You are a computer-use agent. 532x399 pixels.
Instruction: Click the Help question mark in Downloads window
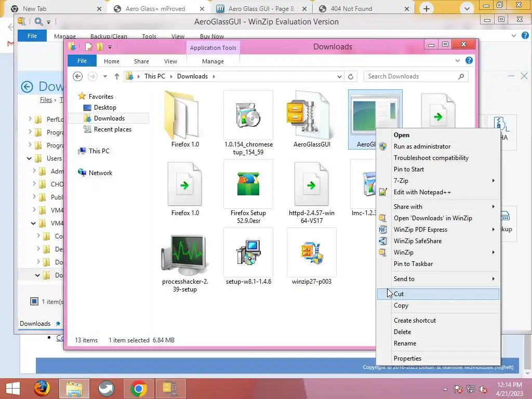469,60
